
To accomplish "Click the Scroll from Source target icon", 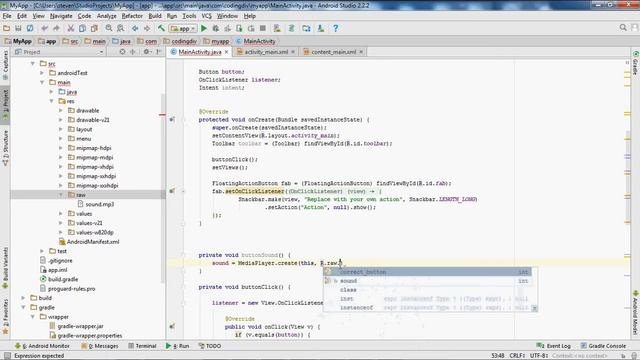I will tap(122, 52).
